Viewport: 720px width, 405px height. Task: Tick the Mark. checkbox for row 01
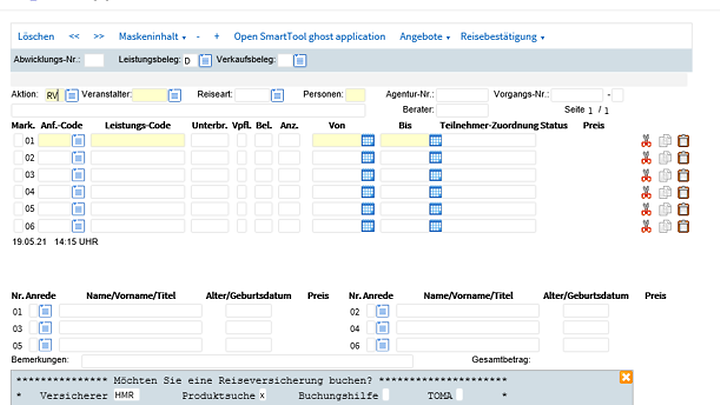tap(17, 142)
